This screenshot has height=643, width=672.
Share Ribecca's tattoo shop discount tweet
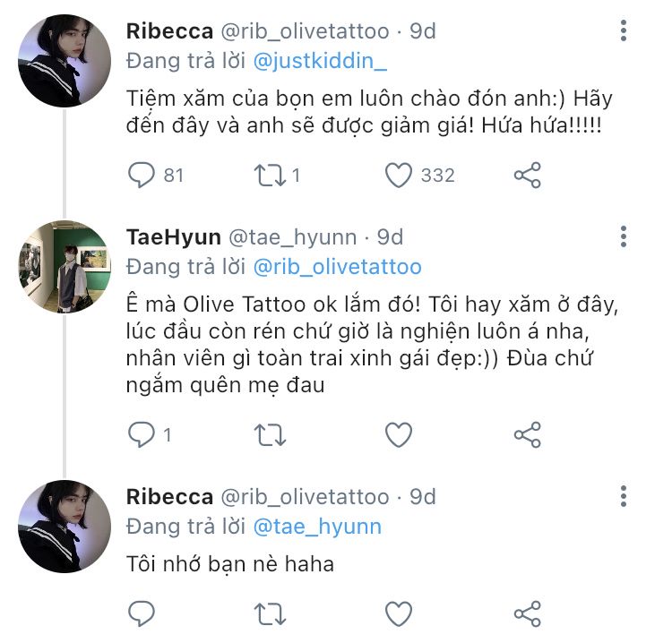tap(528, 176)
